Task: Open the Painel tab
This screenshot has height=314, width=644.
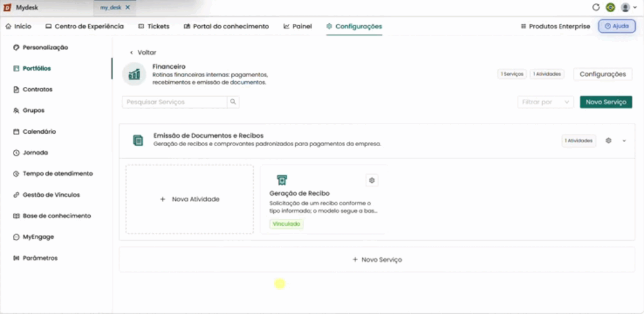Action: tap(298, 26)
